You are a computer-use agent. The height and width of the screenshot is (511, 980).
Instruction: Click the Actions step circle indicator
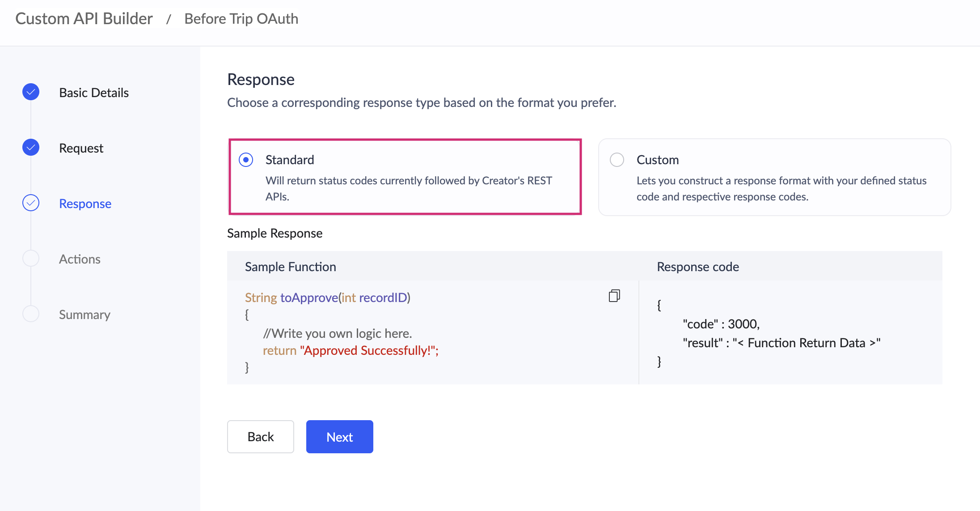[31, 259]
